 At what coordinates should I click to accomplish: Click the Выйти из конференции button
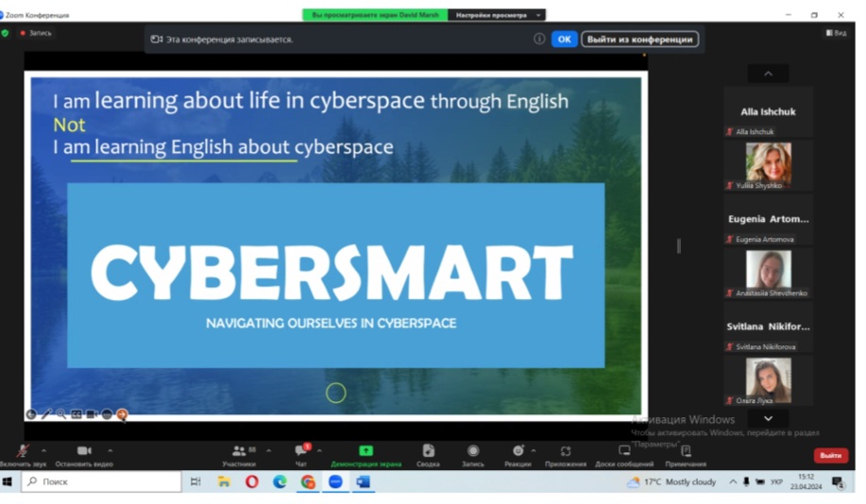point(640,39)
